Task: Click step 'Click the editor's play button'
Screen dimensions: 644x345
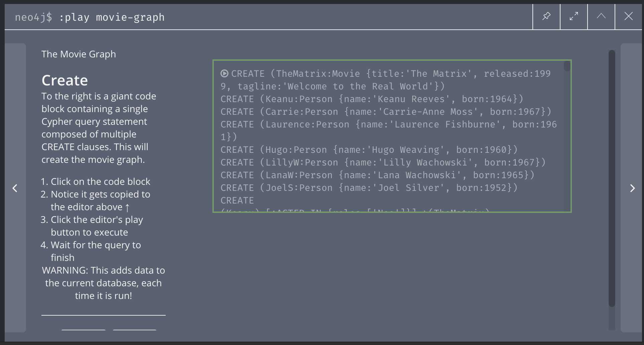Action: click(97, 226)
